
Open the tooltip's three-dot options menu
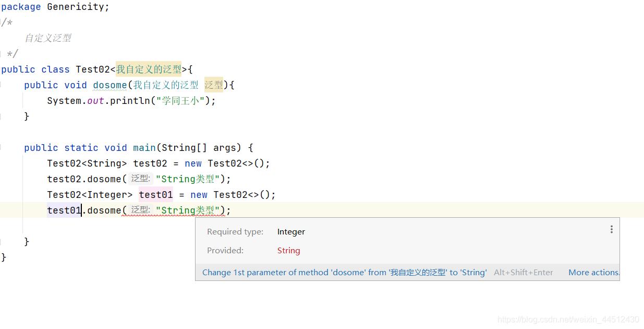click(x=611, y=229)
